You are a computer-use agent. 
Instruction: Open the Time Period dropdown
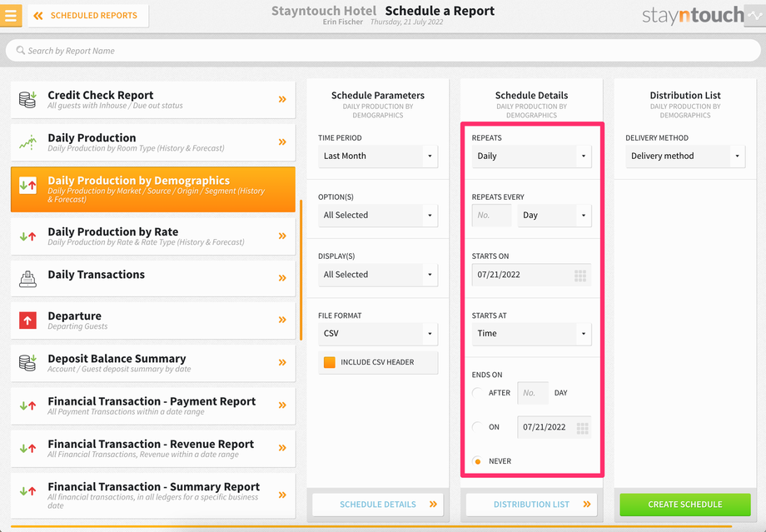[x=378, y=157]
